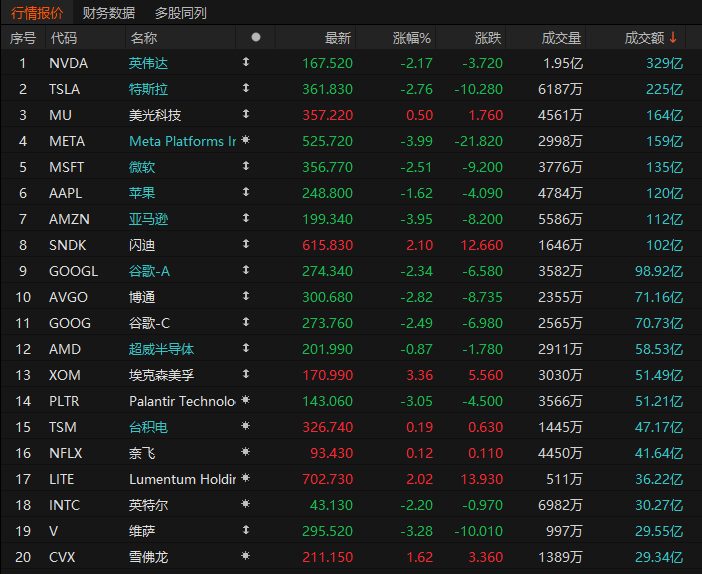This screenshot has width=702, height=574.
Task: Open Meta Platforms stock name
Action: click(182, 141)
